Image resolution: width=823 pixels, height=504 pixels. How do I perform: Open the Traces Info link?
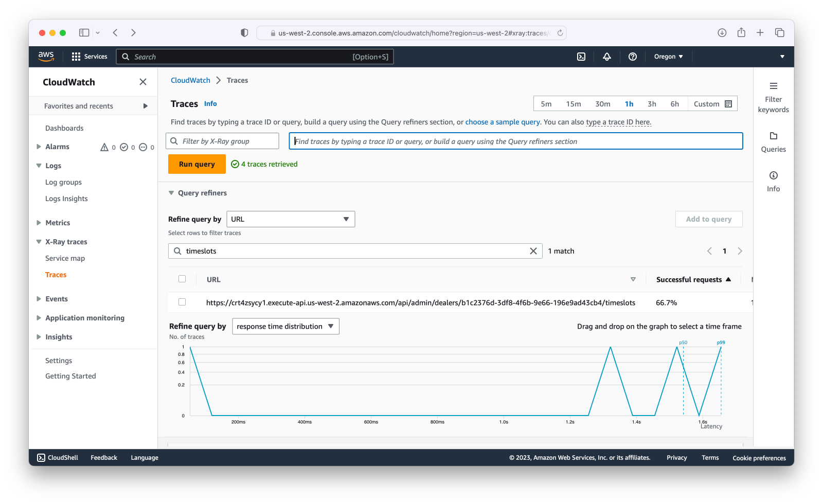210,103
